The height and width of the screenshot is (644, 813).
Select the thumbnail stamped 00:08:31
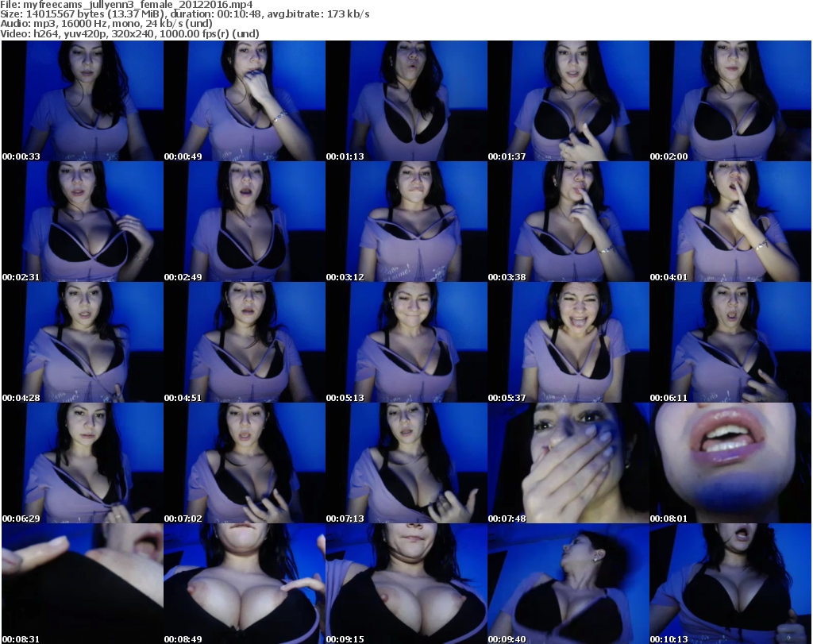point(83,584)
